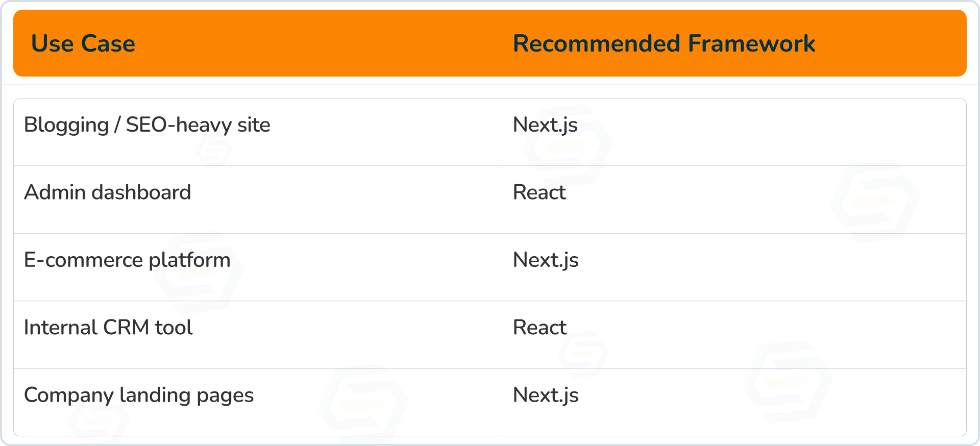
Task: Select React in the Internal CRM tool row
Action: (540, 327)
